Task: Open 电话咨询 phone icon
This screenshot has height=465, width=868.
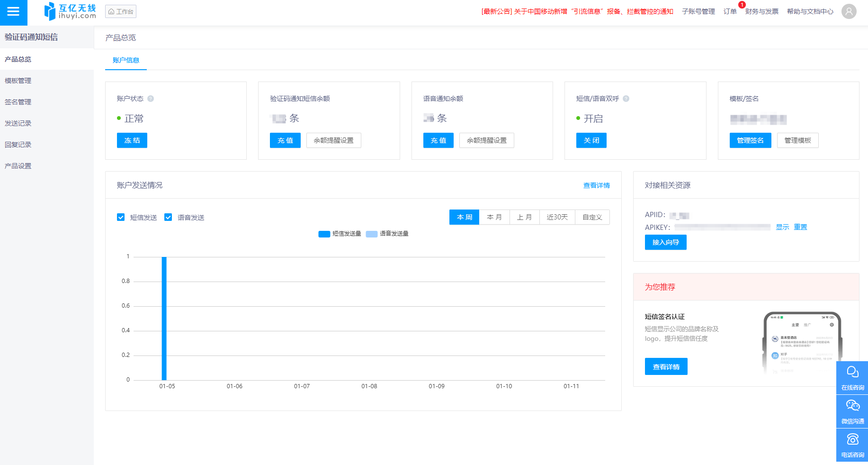Action: click(x=852, y=445)
